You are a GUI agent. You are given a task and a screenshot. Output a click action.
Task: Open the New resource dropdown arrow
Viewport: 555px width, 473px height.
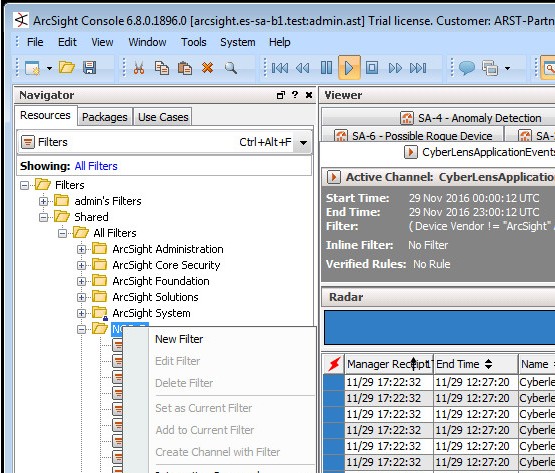49,68
